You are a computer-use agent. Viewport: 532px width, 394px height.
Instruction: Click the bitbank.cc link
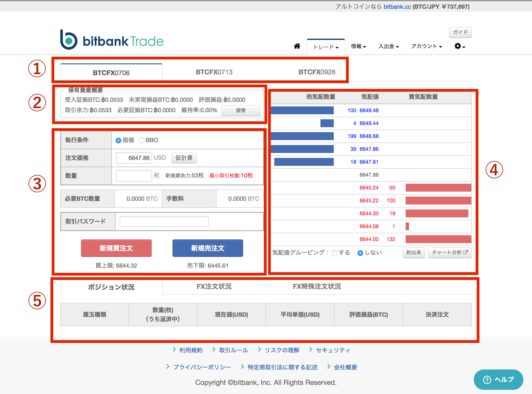click(x=397, y=7)
